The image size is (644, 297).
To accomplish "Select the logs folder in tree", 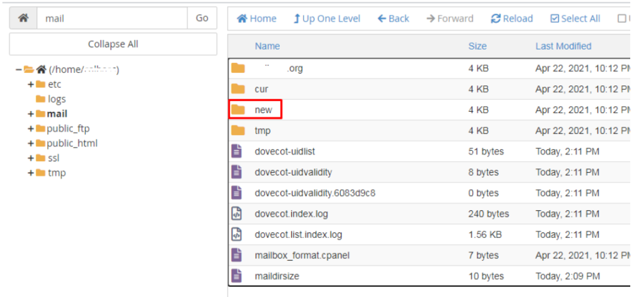I will [x=56, y=99].
